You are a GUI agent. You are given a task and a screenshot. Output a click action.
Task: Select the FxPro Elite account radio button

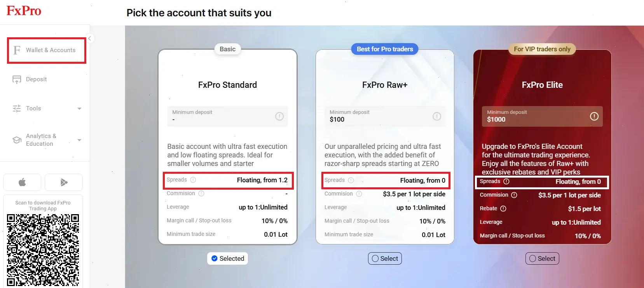click(x=532, y=258)
